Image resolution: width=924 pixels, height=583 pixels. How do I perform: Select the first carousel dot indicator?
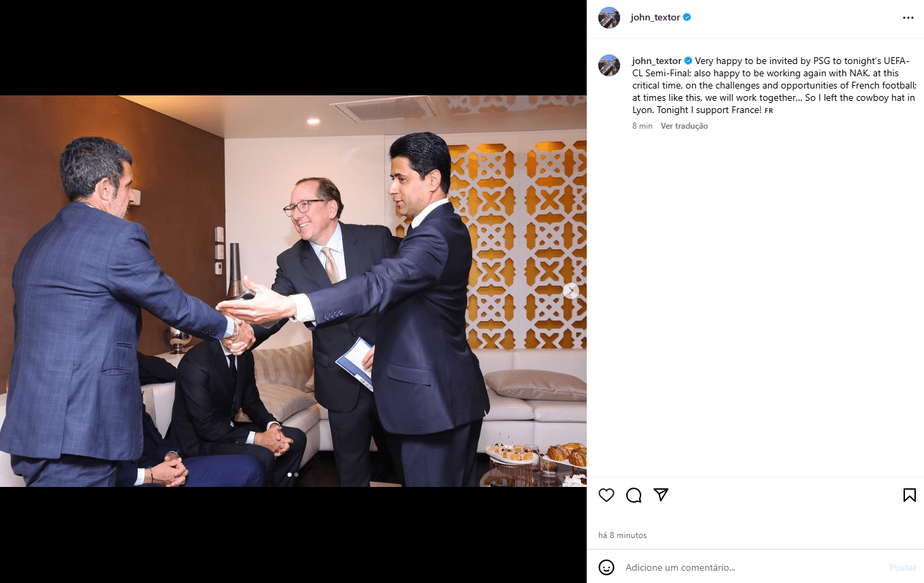pyautogui.click(x=290, y=474)
